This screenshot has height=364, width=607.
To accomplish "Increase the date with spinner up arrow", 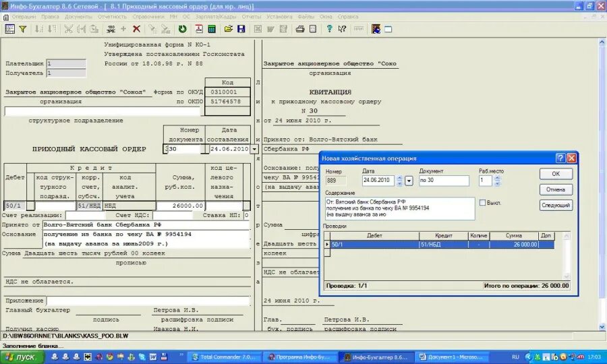I will [x=399, y=178].
